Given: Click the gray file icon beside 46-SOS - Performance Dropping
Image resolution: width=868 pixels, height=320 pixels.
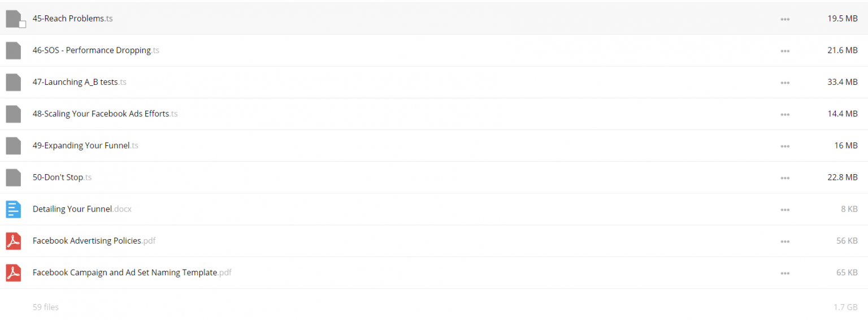Looking at the screenshot, I should coord(14,50).
